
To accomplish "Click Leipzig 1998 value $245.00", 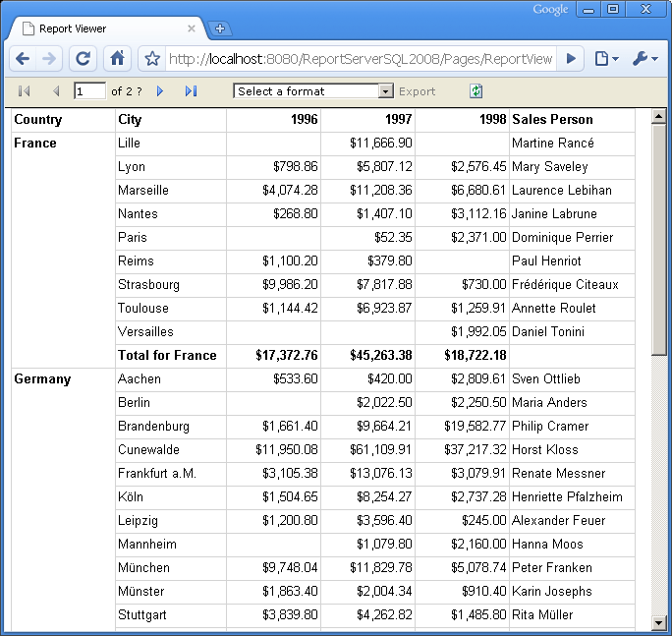I will [483, 520].
